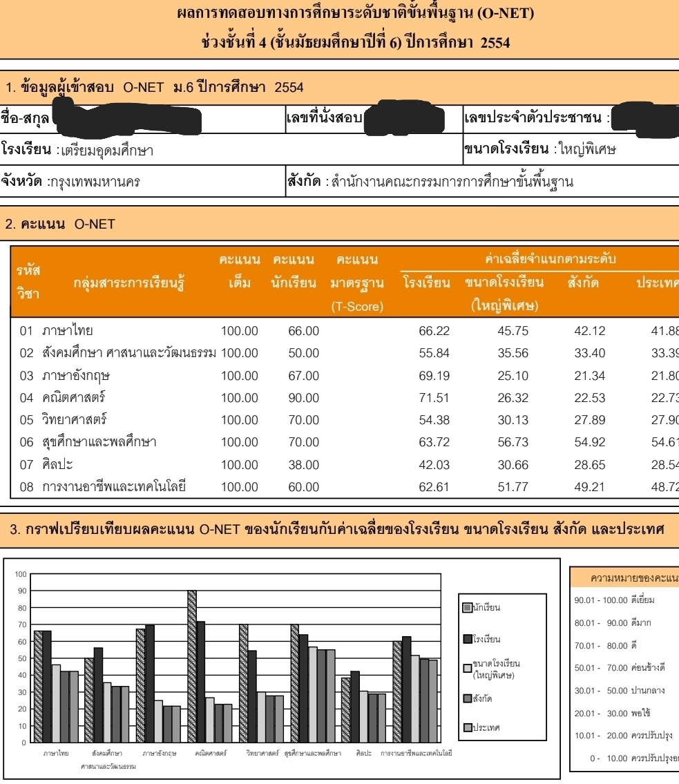
Task: Select school size value 'ใหญ่พิเศษ' in info table
Action: click(588, 149)
